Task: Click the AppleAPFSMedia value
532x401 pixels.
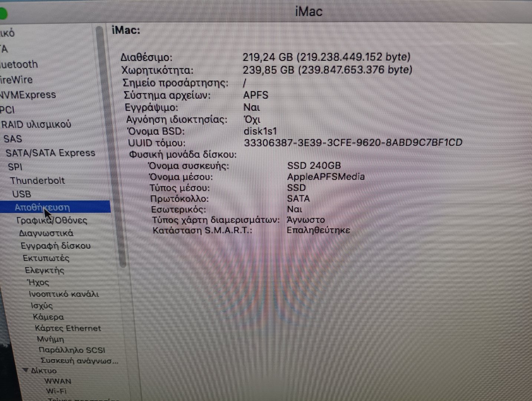Action: (x=326, y=177)
